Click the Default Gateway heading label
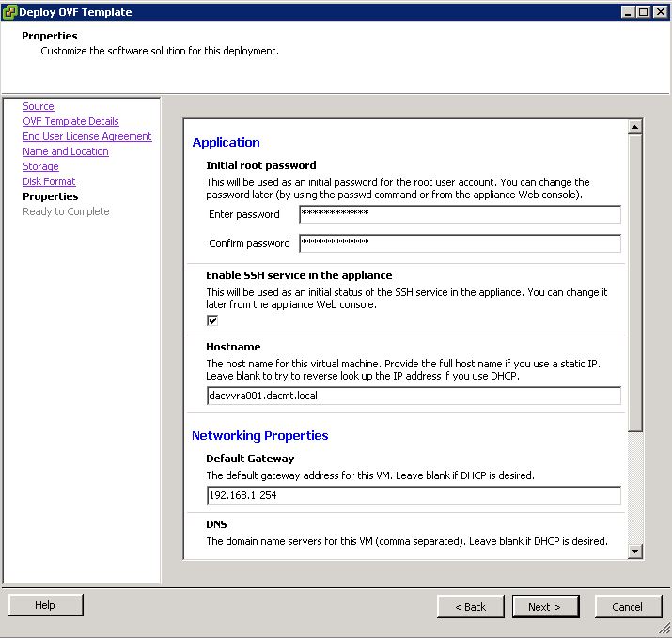 coord(250,459)
